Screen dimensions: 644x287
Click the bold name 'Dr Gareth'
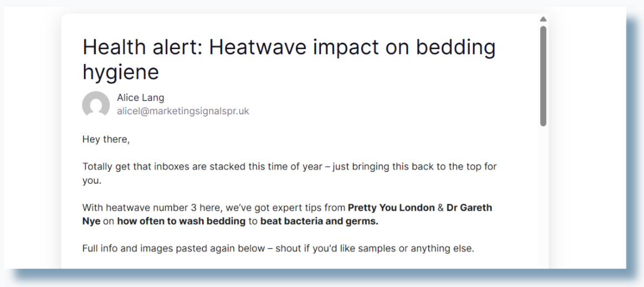[x=469, y=208]
